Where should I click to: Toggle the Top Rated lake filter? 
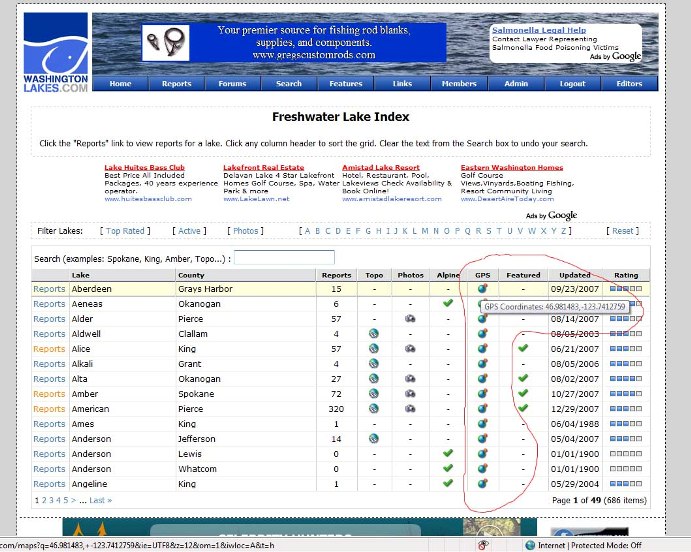coord(127,231)
